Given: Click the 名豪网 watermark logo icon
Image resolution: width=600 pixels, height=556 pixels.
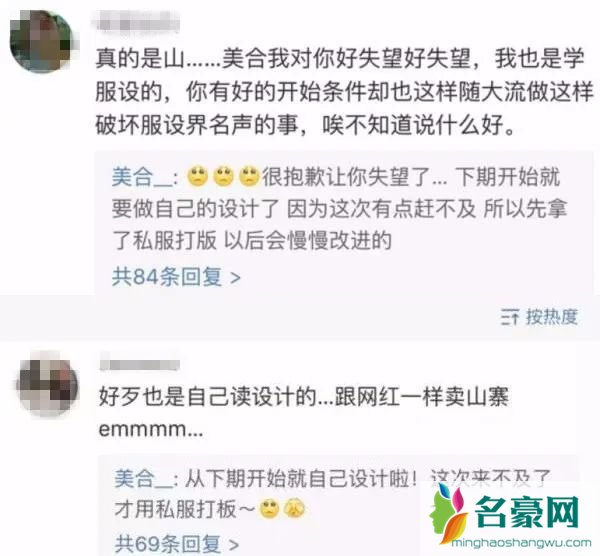Looking at the screenshot, I should pos(449,513).
